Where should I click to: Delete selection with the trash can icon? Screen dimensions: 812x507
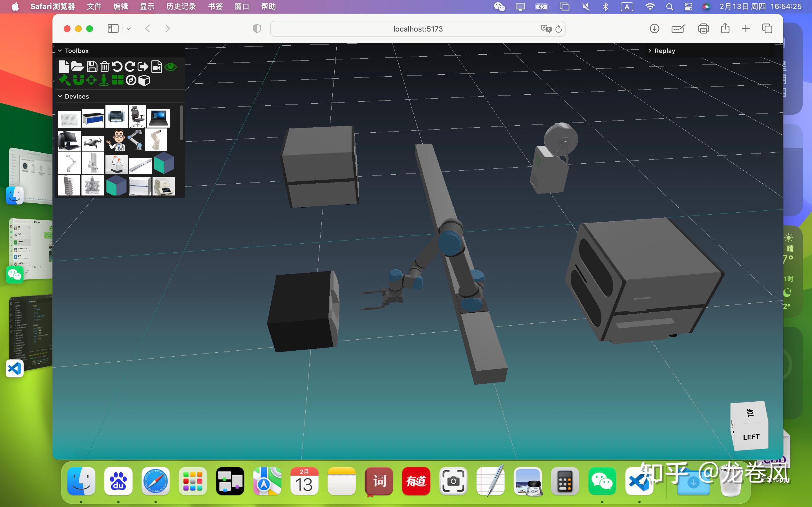(x=105, y=67)
